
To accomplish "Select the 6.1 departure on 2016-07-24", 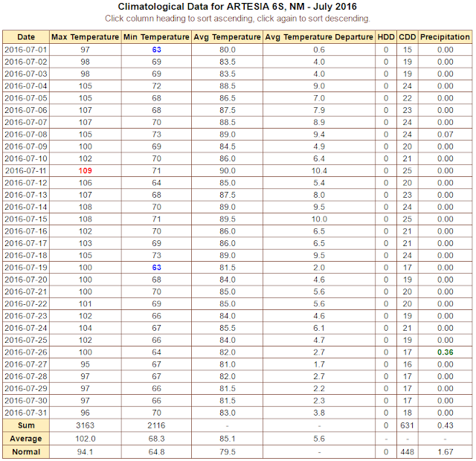I will (x=319, y=328).
